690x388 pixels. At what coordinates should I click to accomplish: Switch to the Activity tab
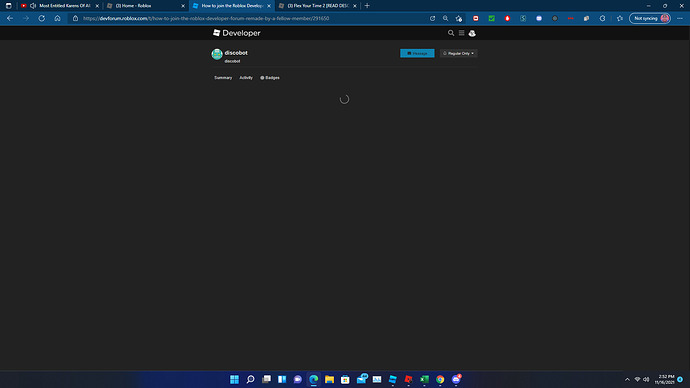tap(246, 78)
